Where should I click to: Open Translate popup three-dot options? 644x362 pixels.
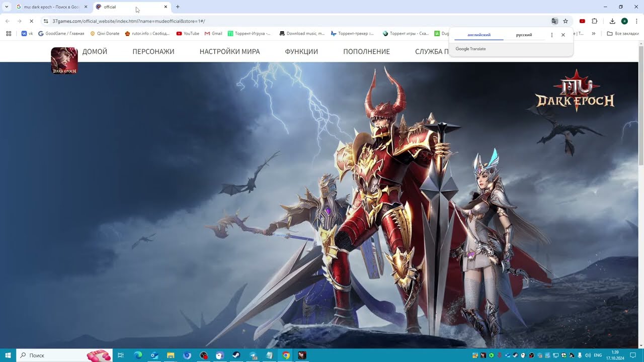552,35
